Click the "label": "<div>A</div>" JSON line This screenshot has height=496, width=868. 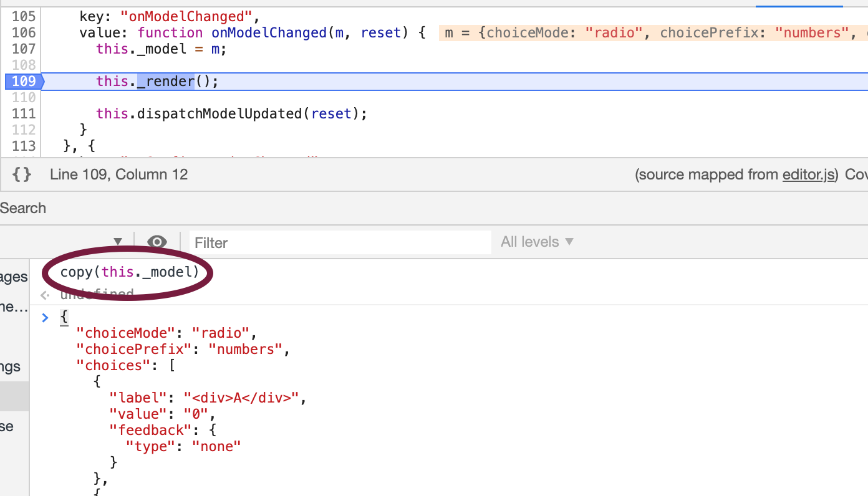pos(208,398)
